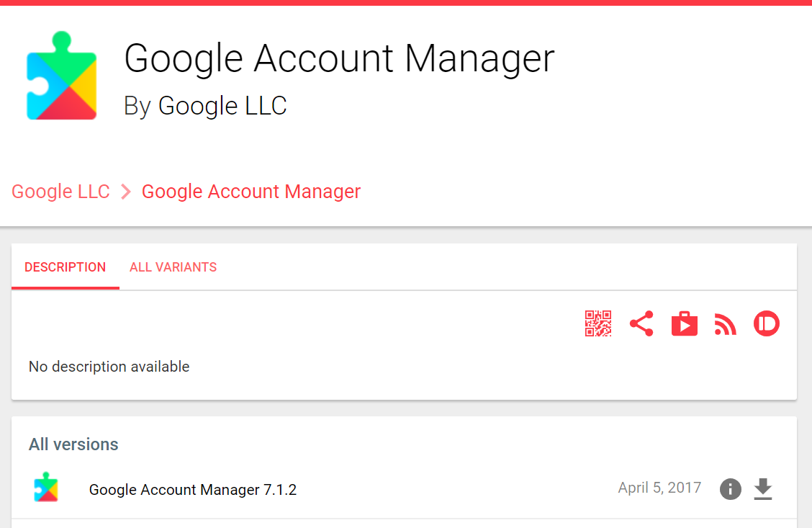
Task: Open Google LLC breadcrumb link
Action: pyautogui.click(x=60, y=191)
